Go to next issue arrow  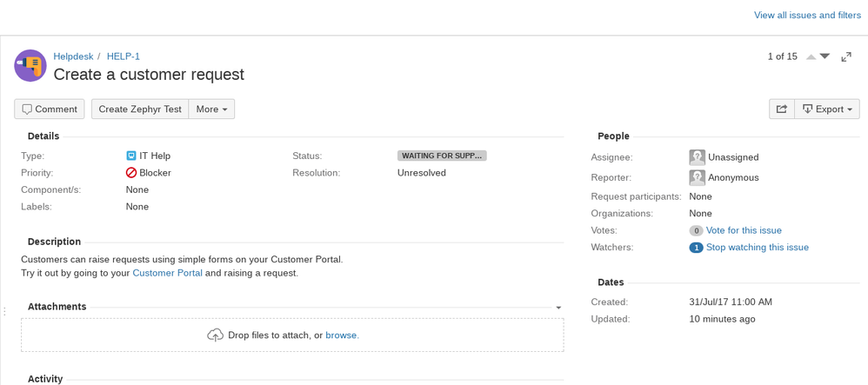pyautogui.click(x=825, y=56)
